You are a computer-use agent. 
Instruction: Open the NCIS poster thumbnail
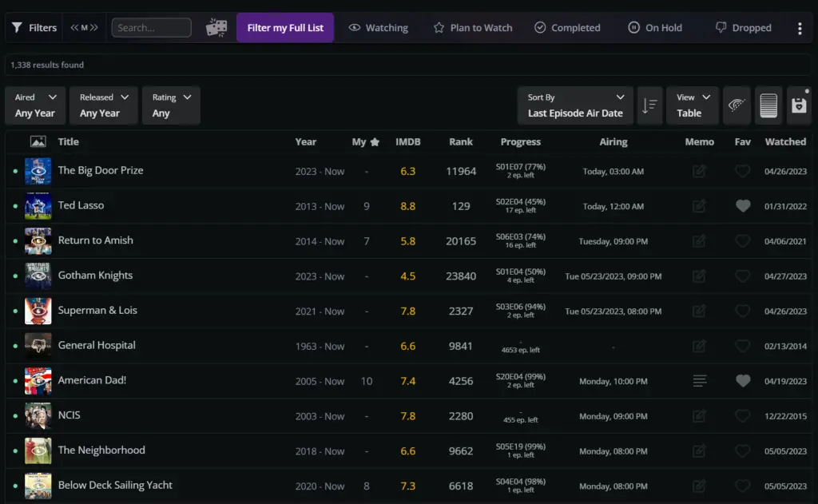(x=38, y=416)
